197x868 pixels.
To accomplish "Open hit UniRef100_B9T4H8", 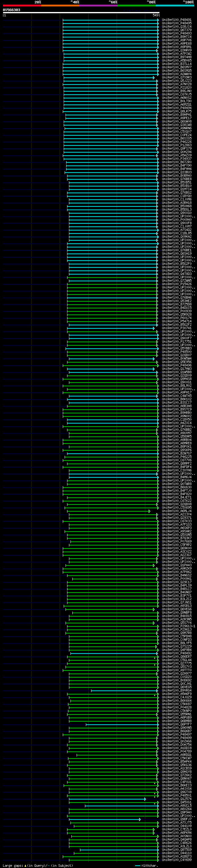I will click(177, 57).
